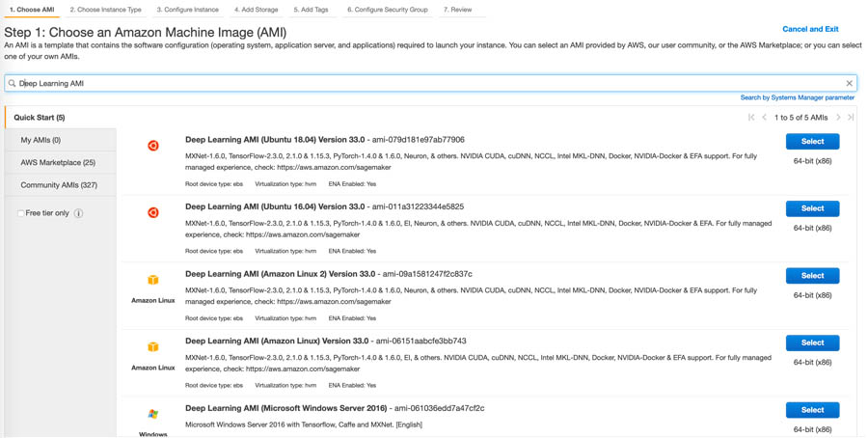Go to next page of AMI results
The height and width of the screenshot is (438, 868).
click(x=838, y=118)
